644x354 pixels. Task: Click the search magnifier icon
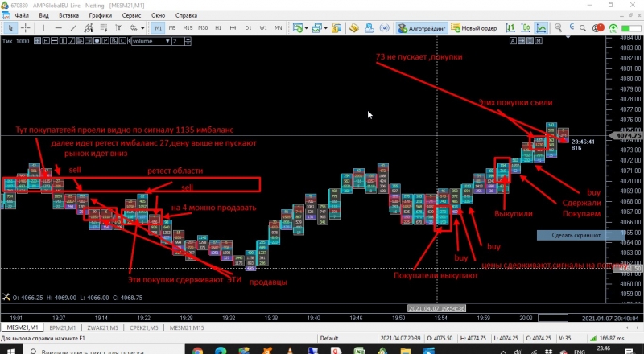(x=582, y=28)
